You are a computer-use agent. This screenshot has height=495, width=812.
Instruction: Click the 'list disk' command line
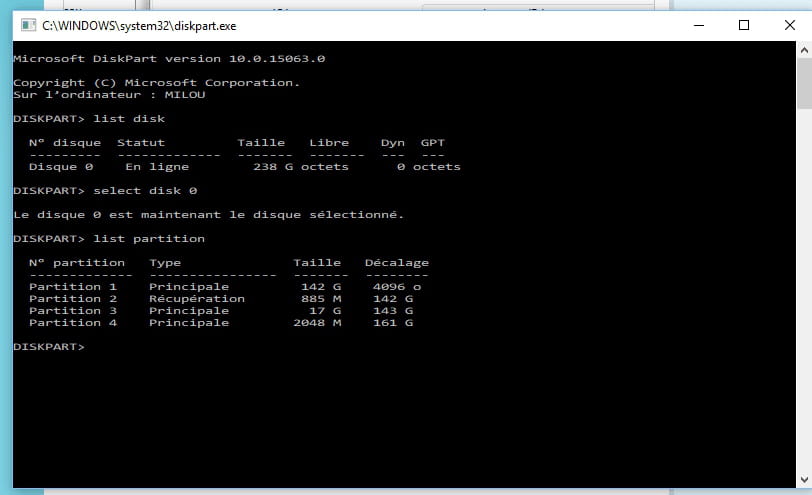[x=89, y=119]
